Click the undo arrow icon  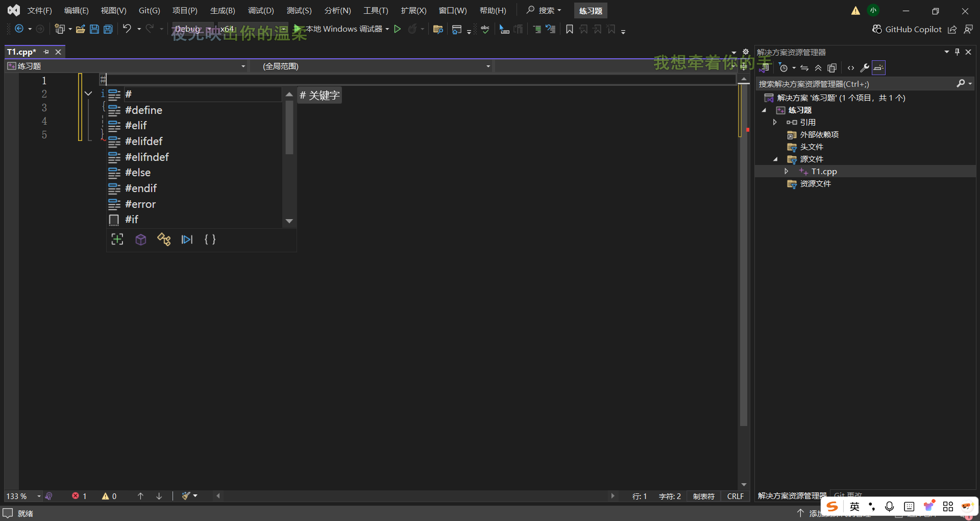click(127, 29)
